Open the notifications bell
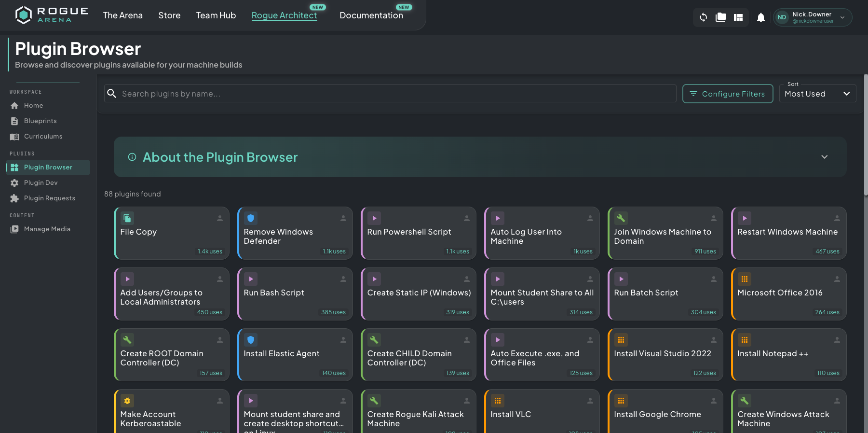 pyautogui.click(x=761, y=17)
